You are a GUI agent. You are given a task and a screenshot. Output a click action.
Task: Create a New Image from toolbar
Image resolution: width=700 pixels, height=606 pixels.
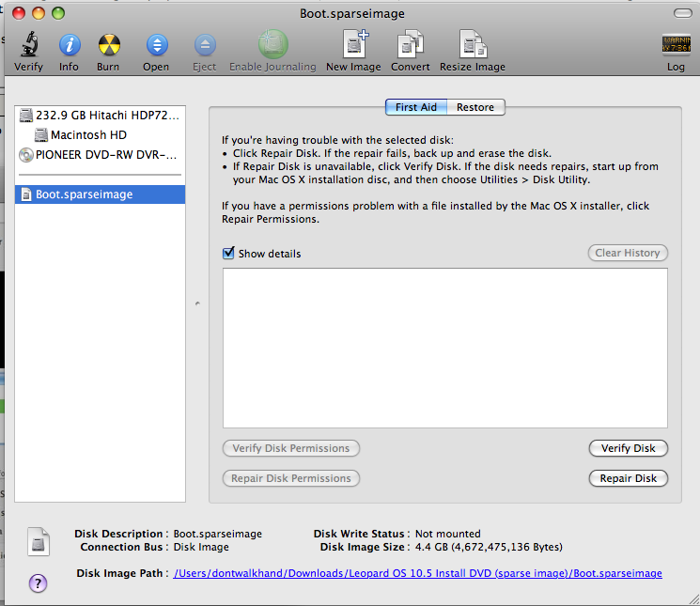(355, 44)
